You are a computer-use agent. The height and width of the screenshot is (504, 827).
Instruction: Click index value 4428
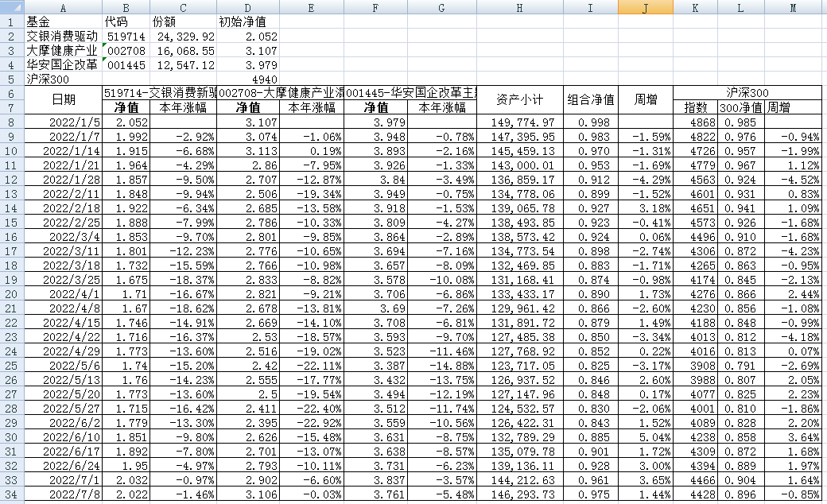(x=695, y=494)
